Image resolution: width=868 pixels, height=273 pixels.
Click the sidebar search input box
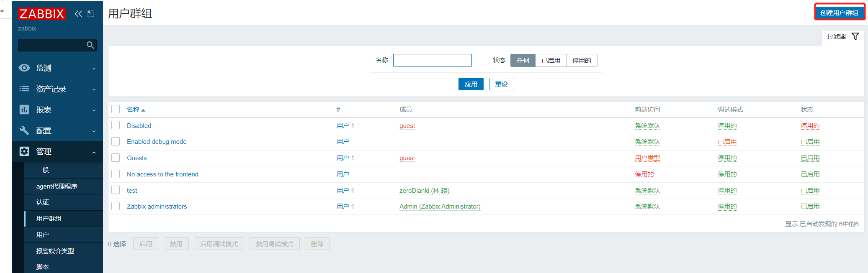[57, 45]
